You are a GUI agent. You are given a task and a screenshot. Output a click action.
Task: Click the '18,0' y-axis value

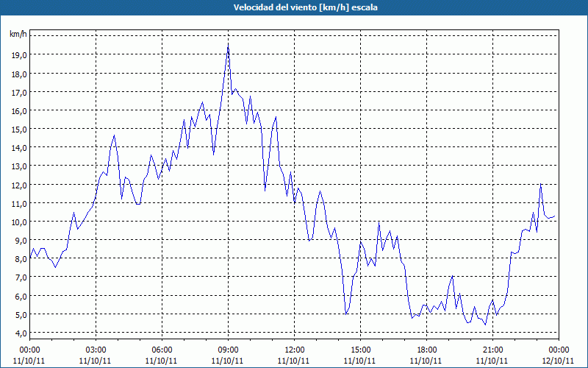coord(20,74)
